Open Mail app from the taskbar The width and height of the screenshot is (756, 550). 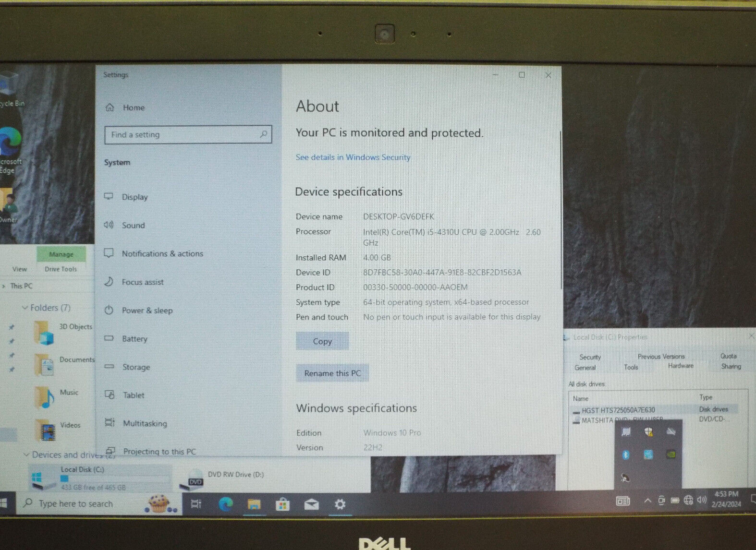[311, 504]
